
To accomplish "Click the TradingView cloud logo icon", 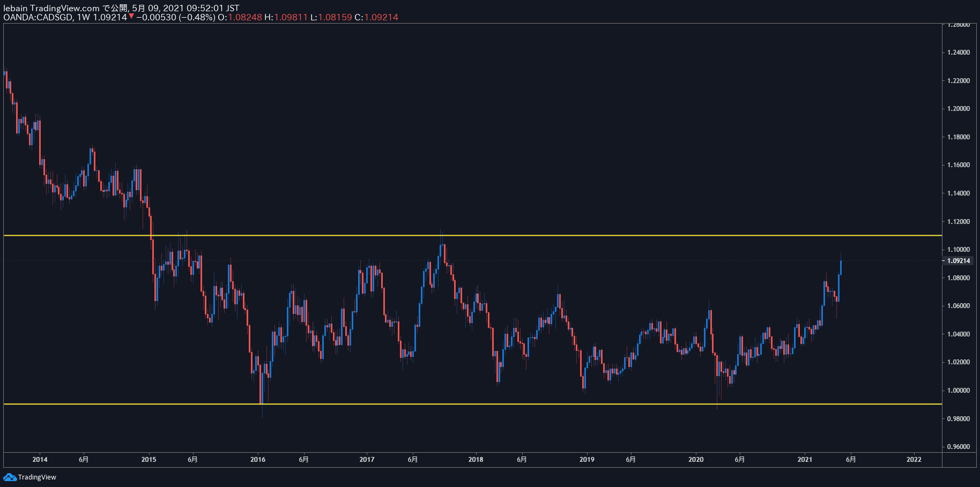I will click(x=10, y=477).
